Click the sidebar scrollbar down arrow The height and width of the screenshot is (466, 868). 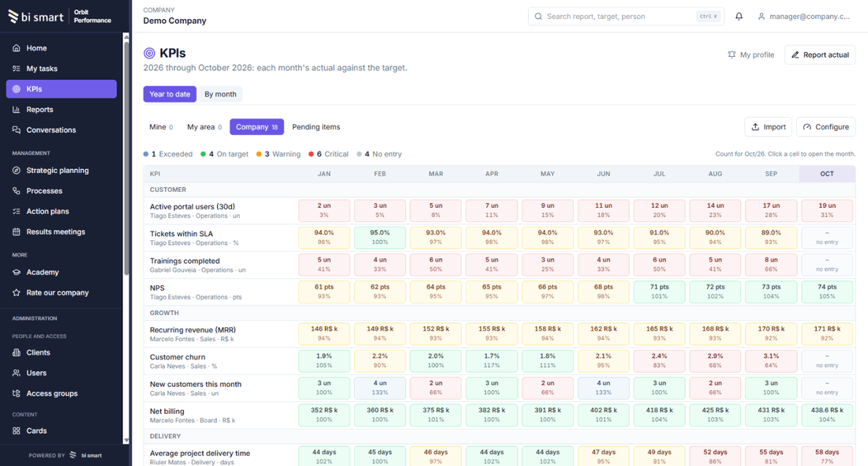(x=126, y=441)
